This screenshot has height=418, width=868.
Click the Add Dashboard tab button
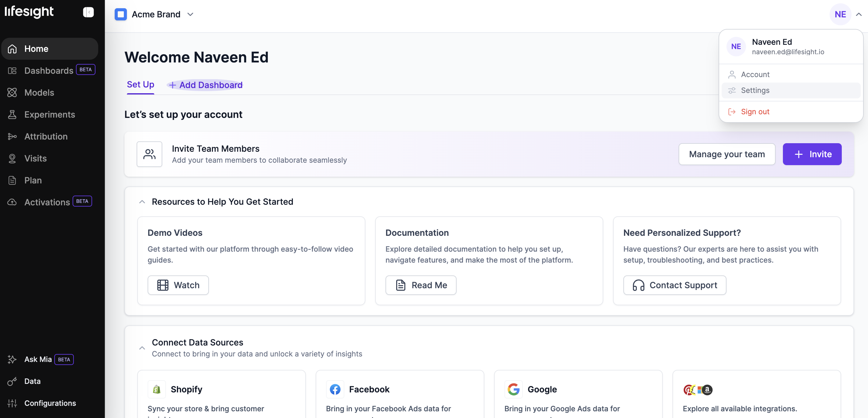click(x=205, y=85)
